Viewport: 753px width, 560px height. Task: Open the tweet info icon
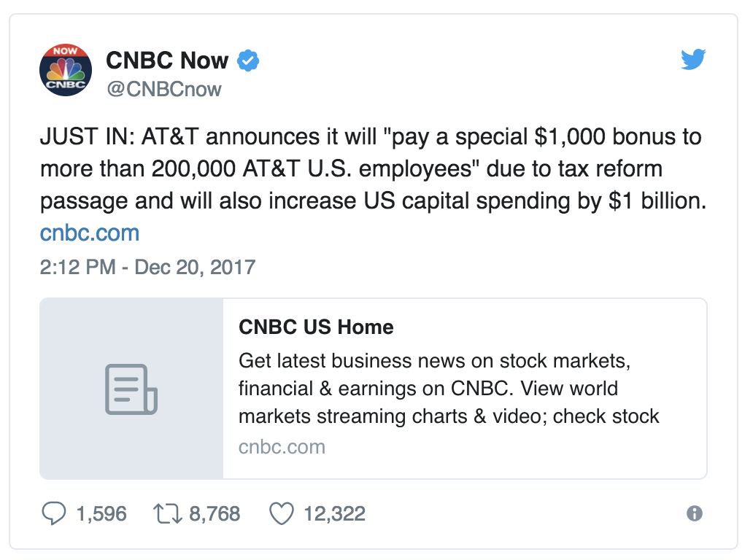695,514
